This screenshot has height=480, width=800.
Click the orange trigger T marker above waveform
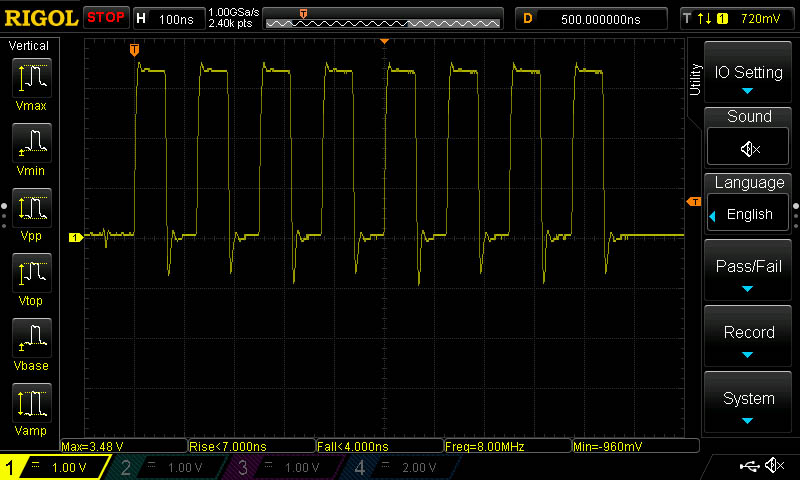pyautogui.click(x=134, y=49)
